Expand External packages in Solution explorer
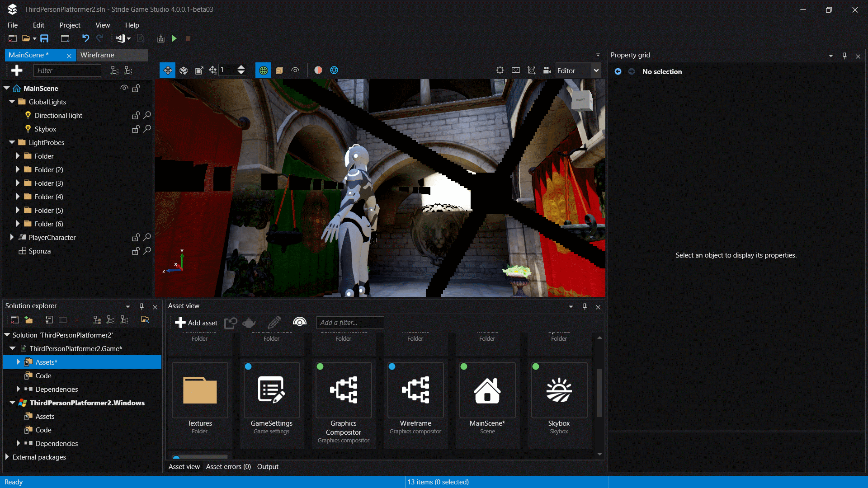Screen dimensions: 868x488 (x=7, y=457)
